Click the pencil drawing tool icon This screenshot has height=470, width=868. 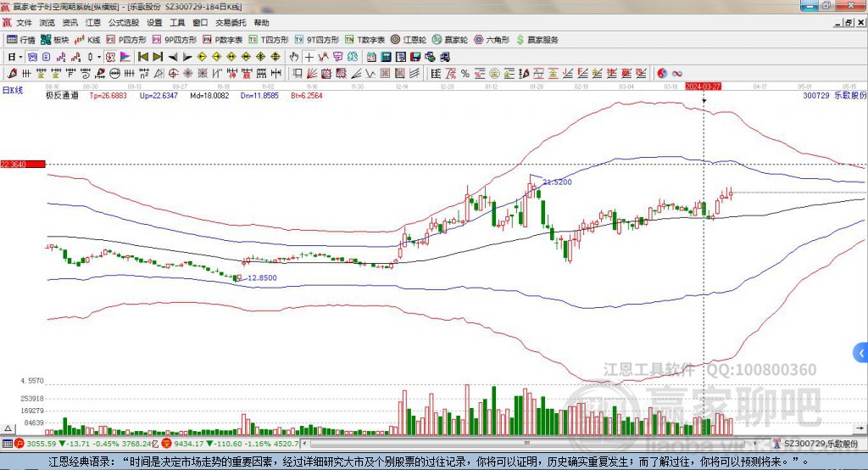click(x=12, y=73)
